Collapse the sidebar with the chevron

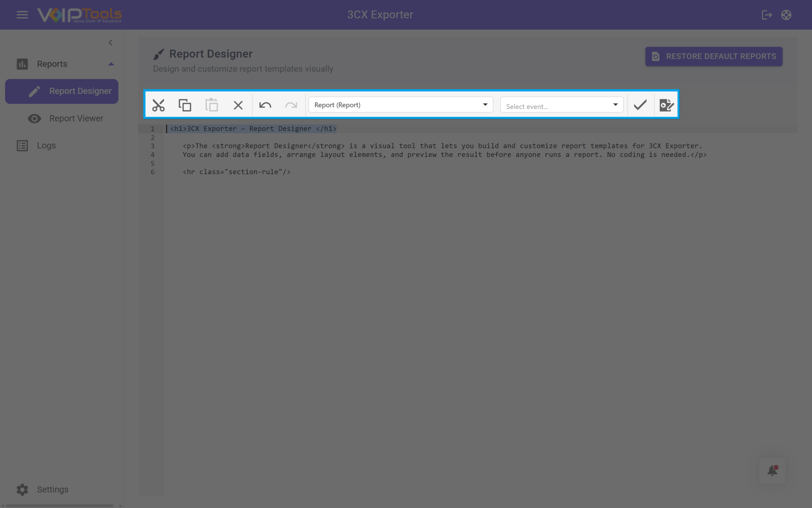(x=110, y=43)
